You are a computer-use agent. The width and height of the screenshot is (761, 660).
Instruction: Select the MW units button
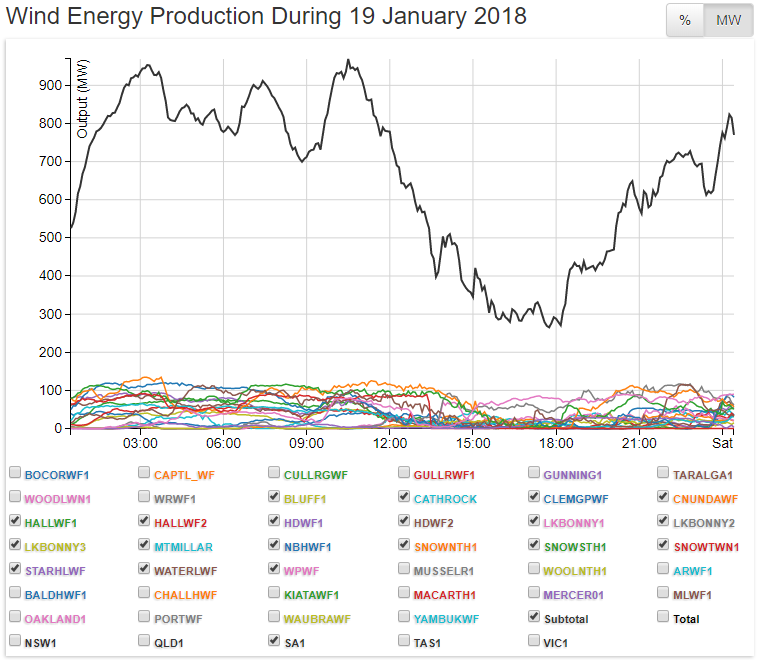[728, 21]
